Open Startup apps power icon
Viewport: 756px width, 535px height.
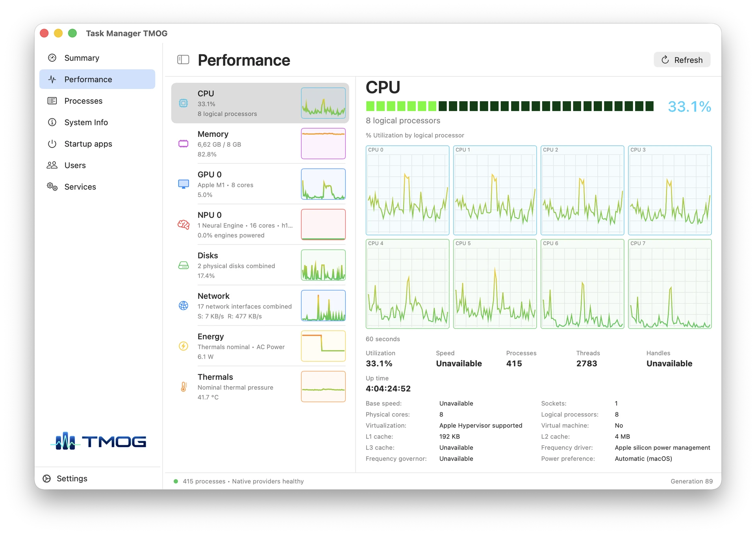[52, 144]
